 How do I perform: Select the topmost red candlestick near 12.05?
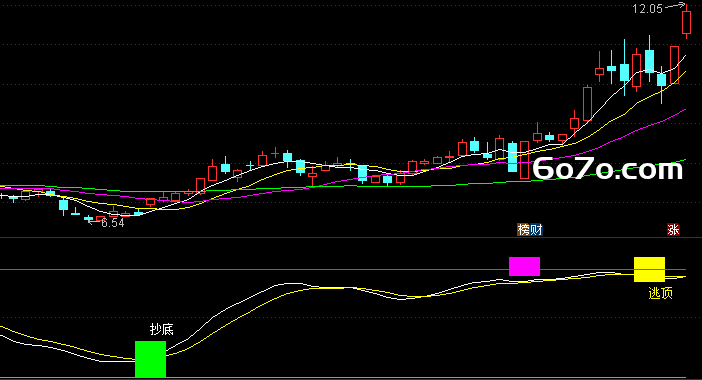point(686,22)
